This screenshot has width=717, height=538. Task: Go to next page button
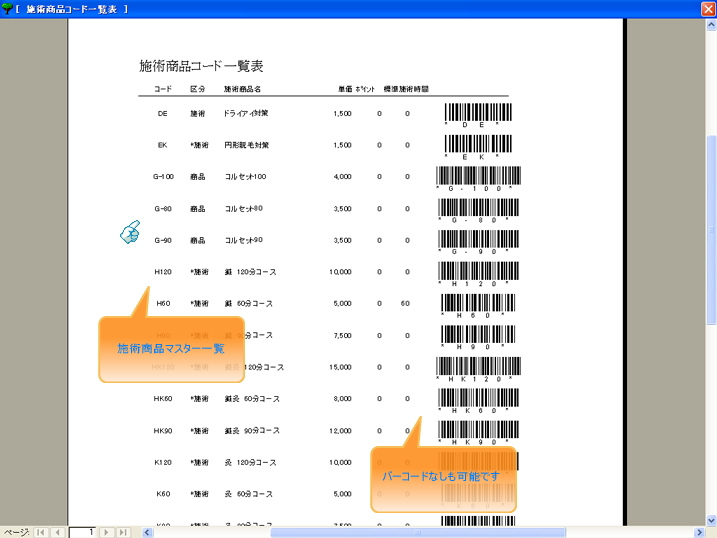point(106,532)
